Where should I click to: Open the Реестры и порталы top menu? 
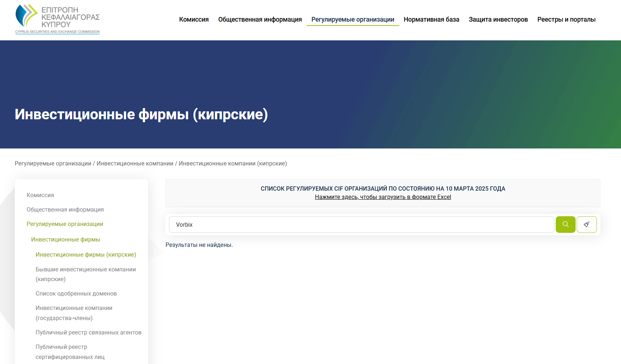pos(566,19)
